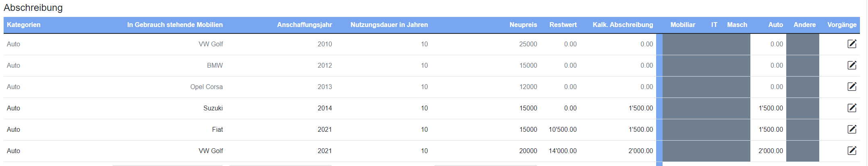Select the 10'500.00 Restwert value
Viewport: 868px width, 166px height.
[563, 129]
